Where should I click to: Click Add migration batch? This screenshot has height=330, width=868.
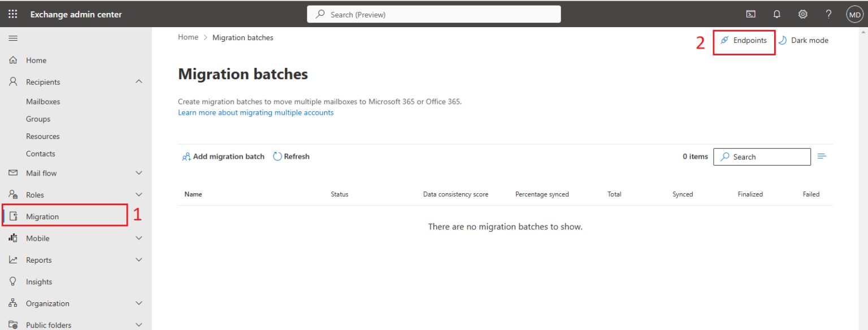tap(223, 156)
